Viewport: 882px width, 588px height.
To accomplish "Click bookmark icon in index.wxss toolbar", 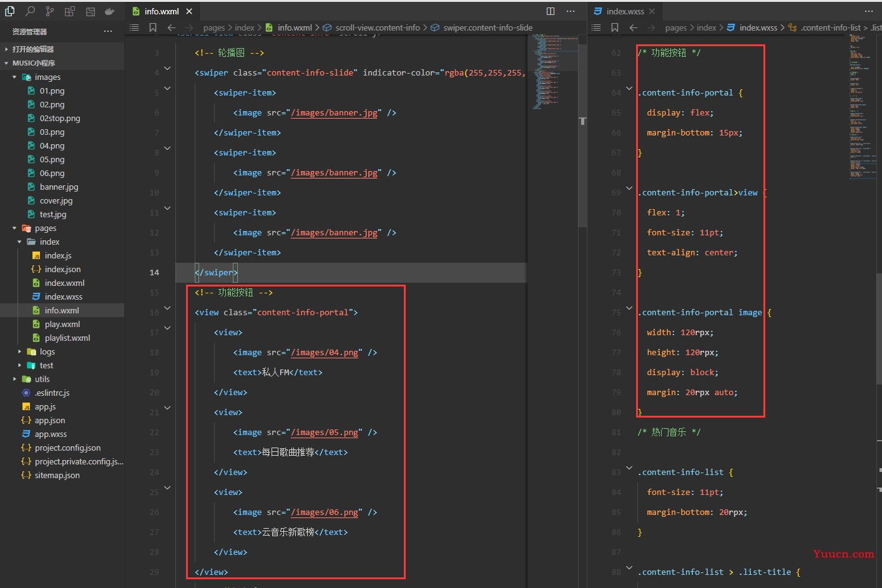I will [615, 27].
